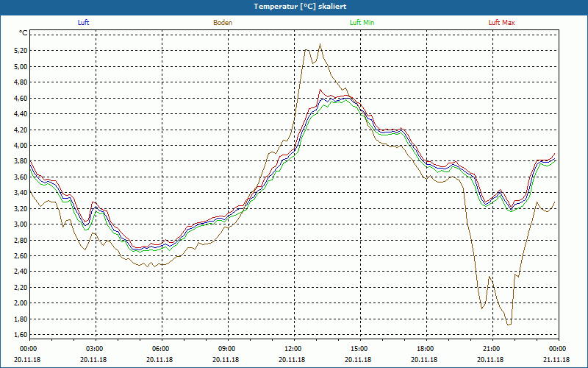
Task: Click the 3,20 y-axis value
Action: pyautogui.click(x=21, y=208)
